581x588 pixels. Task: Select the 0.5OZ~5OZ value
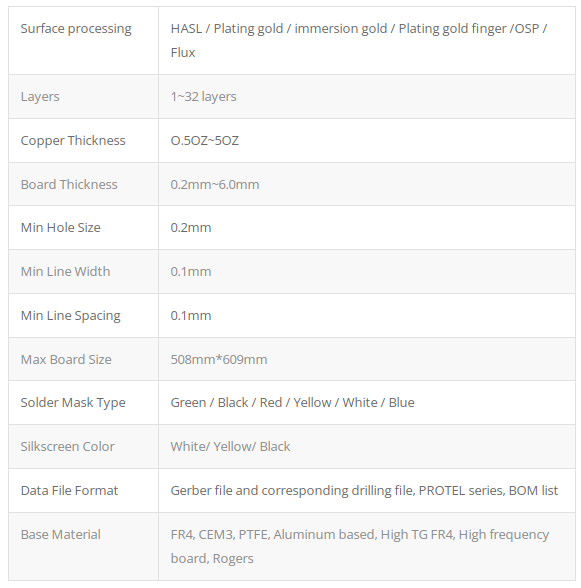pyautogui.click(x=204, y=141)
